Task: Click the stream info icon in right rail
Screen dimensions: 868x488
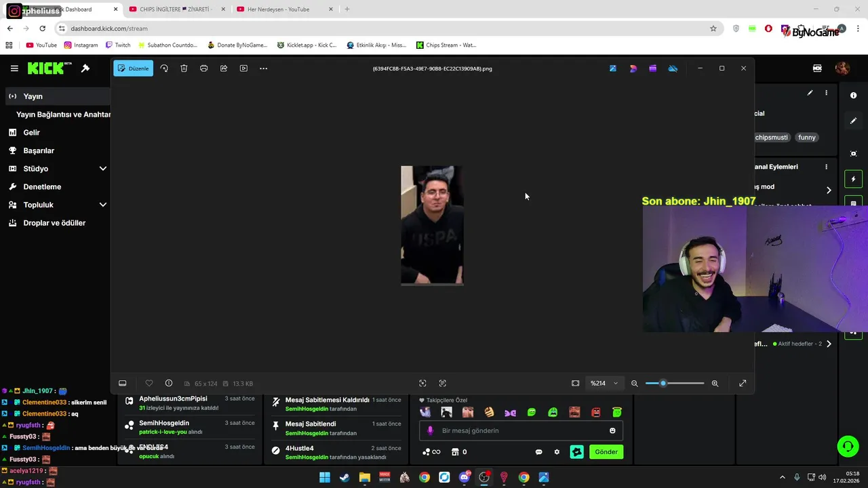Action: click(853, 96)
